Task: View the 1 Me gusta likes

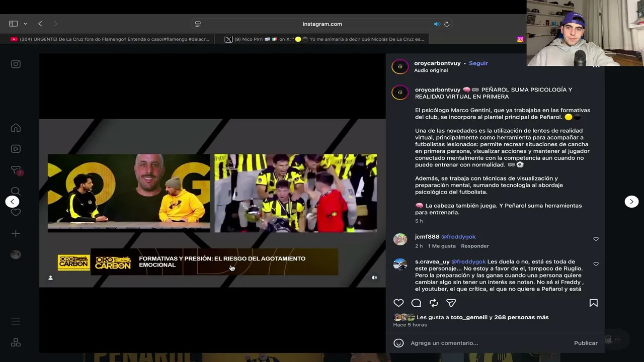Action: pos(442,246)
